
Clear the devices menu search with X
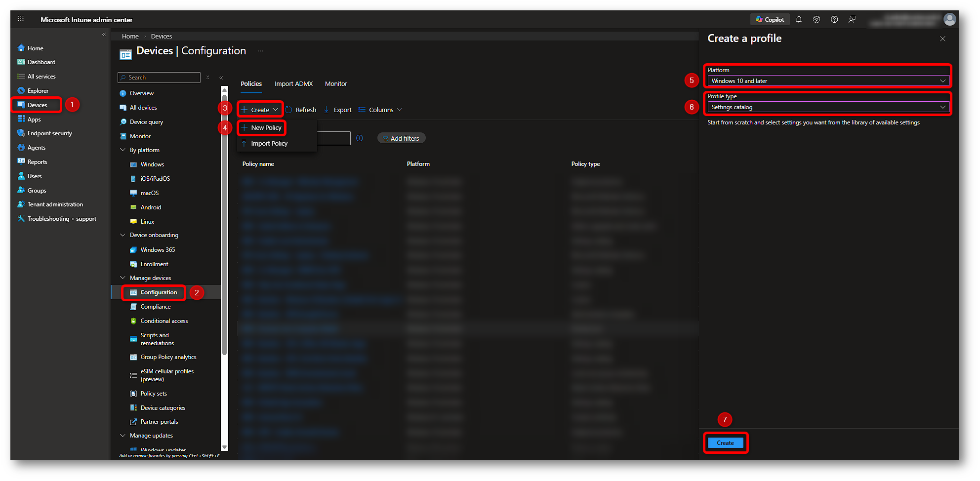pos(208,78)
